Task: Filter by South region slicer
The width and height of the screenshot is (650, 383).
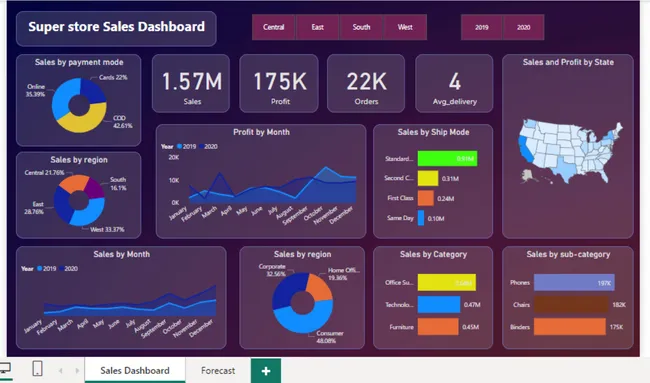Action: tap(361, 27)
